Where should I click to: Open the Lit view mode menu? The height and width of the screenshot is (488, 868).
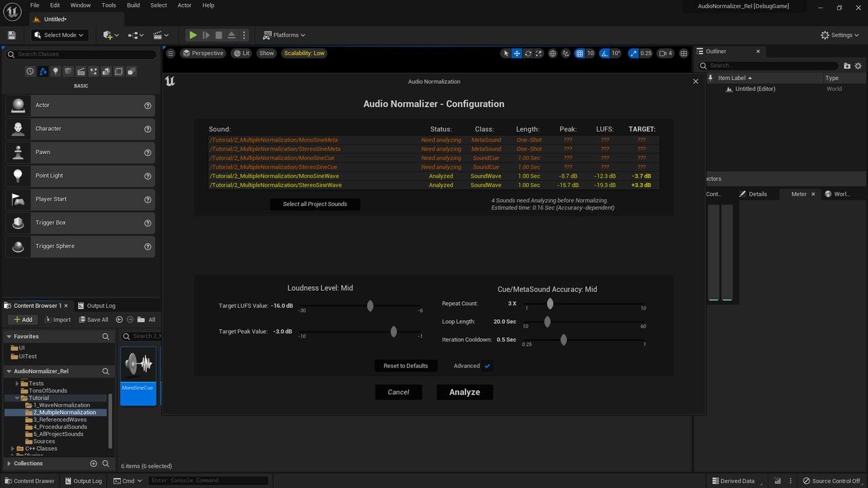(x=242, y=53)
